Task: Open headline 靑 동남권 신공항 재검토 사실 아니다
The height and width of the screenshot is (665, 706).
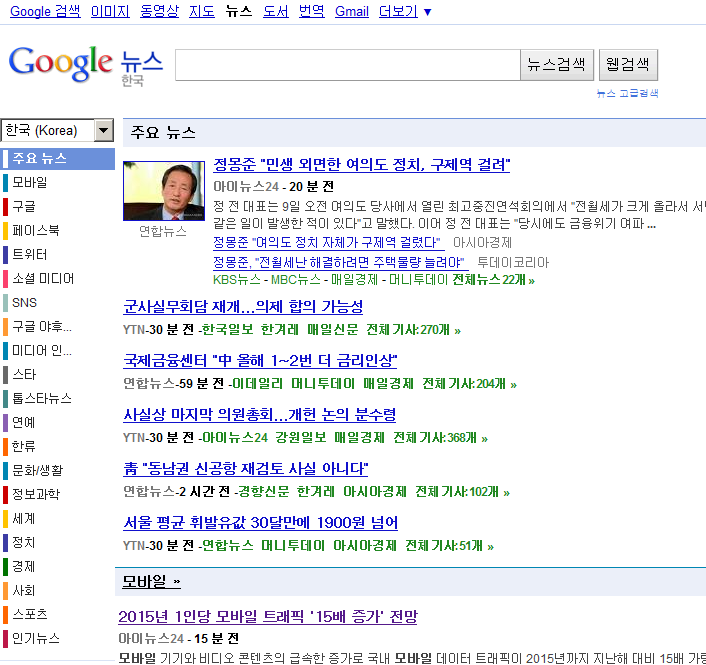Action: [245, 469]
